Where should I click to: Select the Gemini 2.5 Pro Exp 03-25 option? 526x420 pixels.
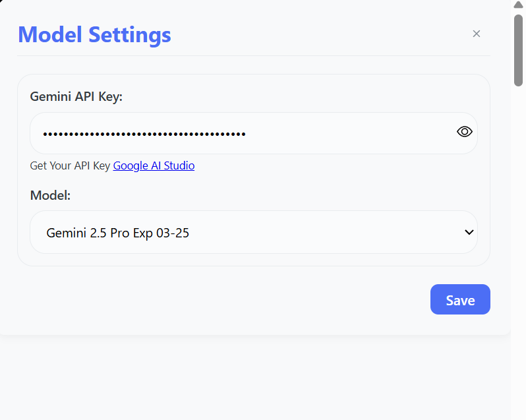point(118,233)
